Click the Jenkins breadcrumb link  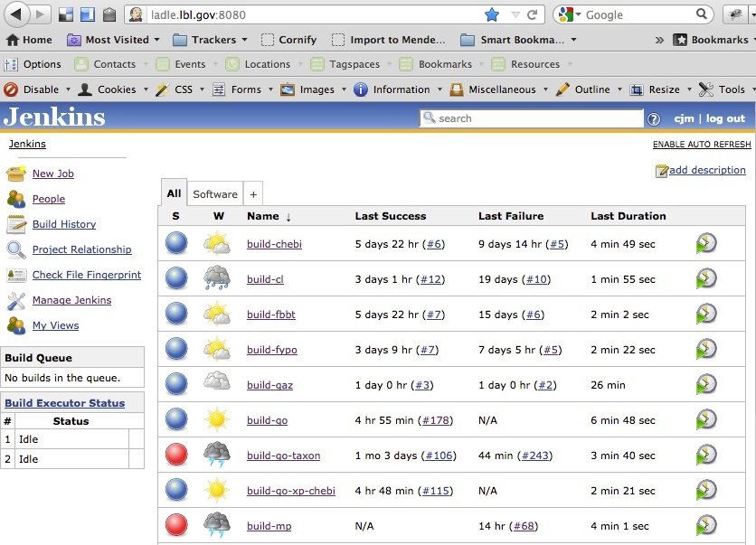(27, 144)
